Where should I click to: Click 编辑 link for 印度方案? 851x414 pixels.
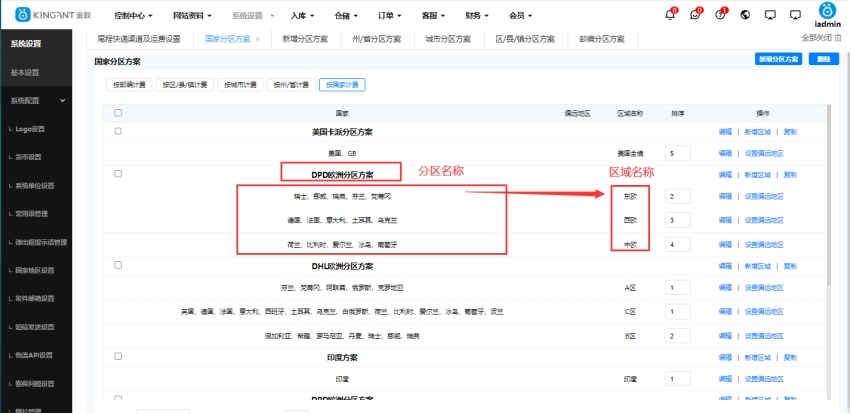click(x=725, y=358)
